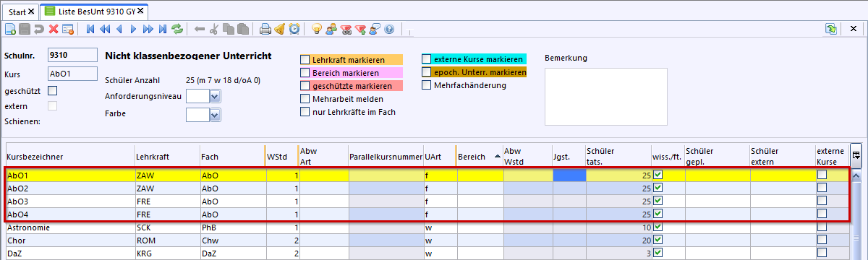
Task: Click the green refresh arrows icon
Action: [x=177, y=30]
